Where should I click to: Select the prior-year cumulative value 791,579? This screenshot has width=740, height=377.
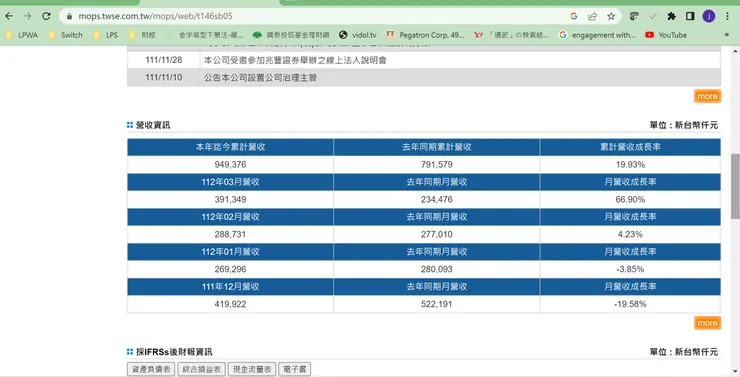pyautogui.click(x=437, y=165)
